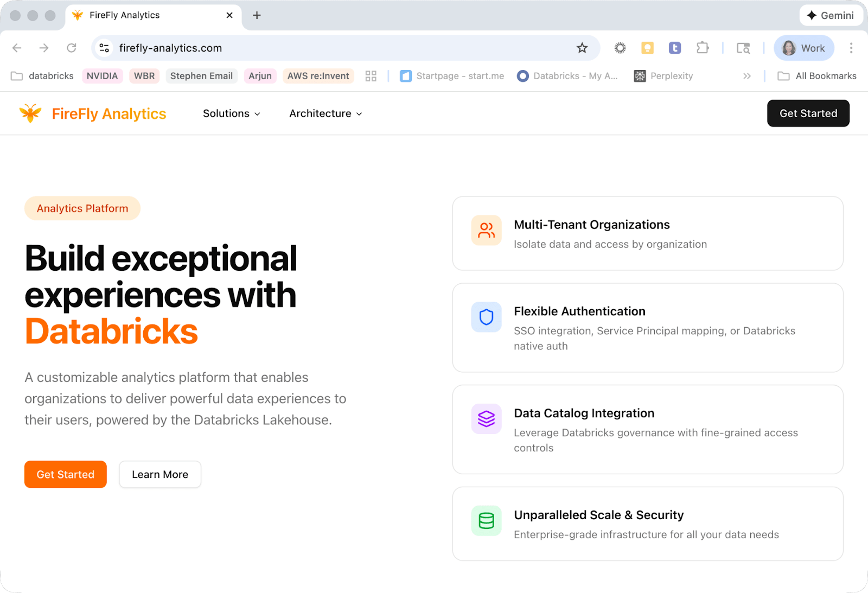Select the FireFly Analytics browser tab
The width and height of the screenshot is (868, 593).
[x=146, y=15]
